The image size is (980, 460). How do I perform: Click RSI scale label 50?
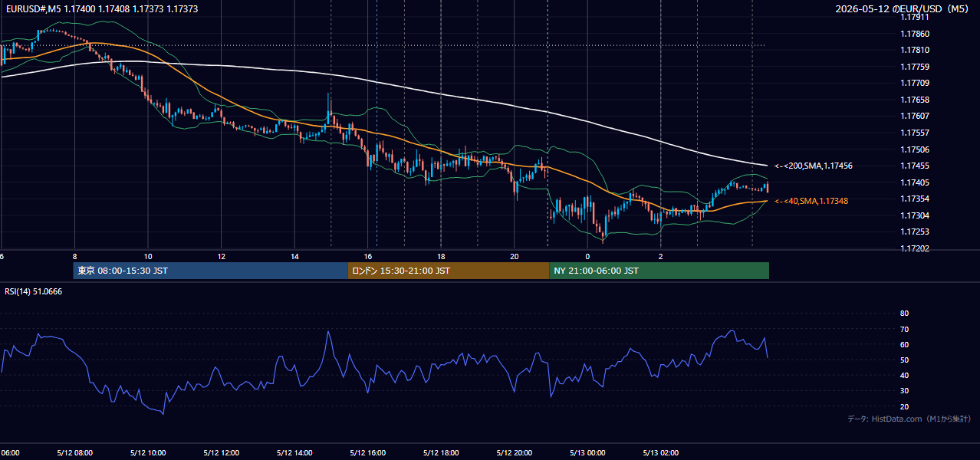904,360
